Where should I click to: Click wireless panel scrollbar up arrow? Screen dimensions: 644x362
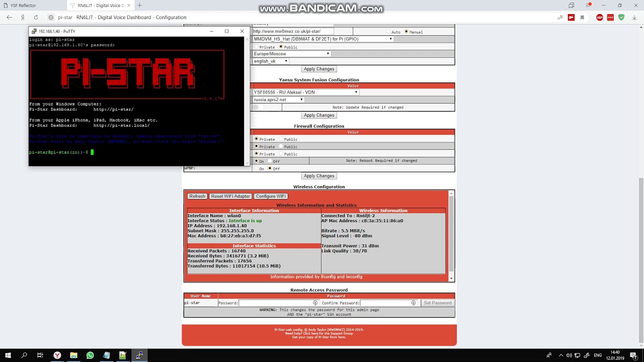451,193
